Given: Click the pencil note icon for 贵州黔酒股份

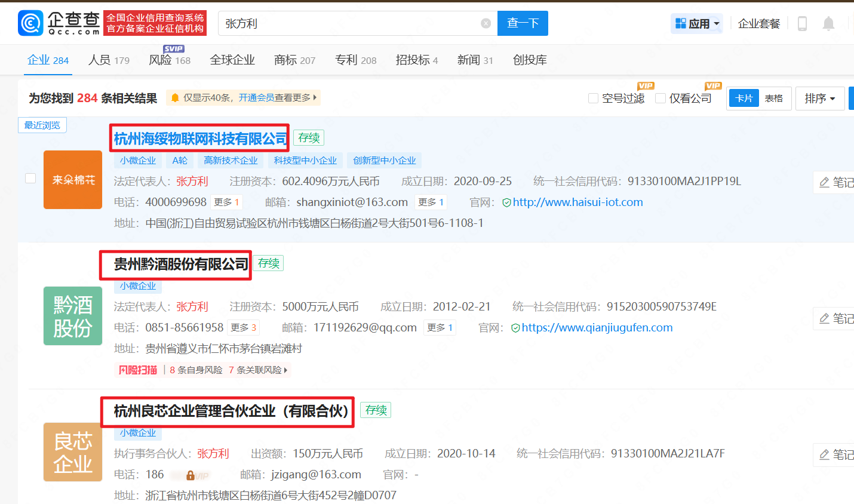Looking at the screenshot, I should [825, 318].
